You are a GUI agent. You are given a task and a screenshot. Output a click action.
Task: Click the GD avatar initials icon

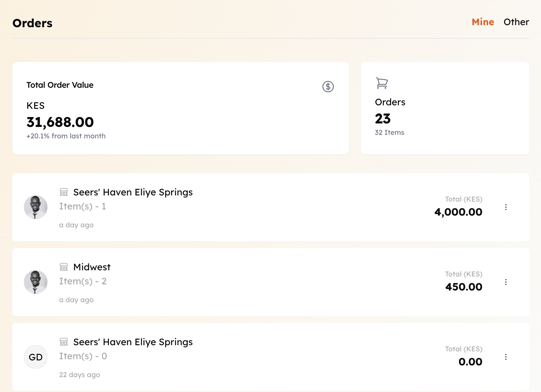click(x=35, y=357)
